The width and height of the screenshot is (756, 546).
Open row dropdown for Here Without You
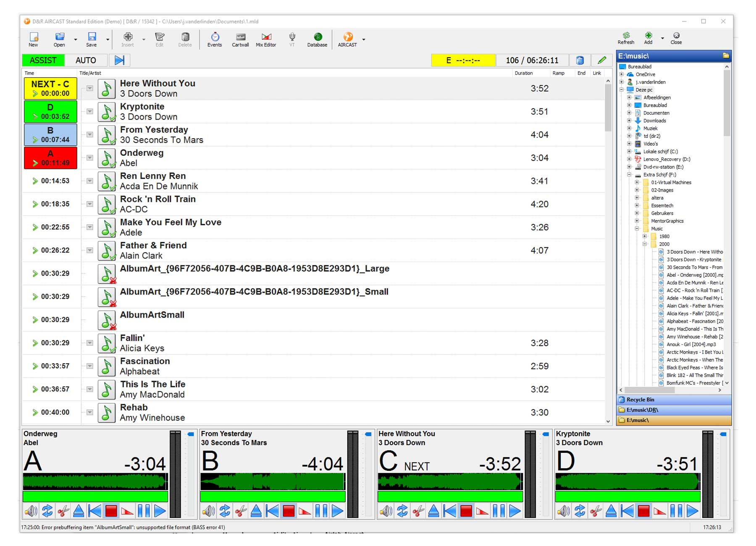pos(89,88)
